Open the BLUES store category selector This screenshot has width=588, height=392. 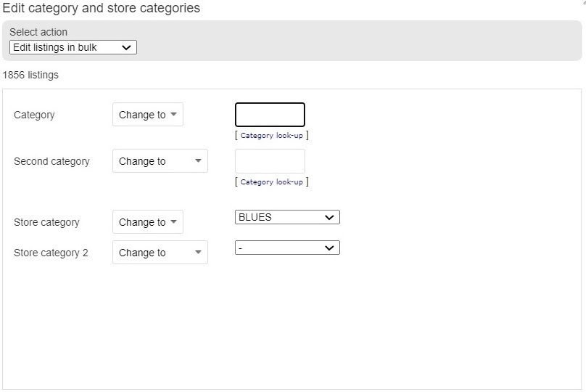click(x=287, y=217)
